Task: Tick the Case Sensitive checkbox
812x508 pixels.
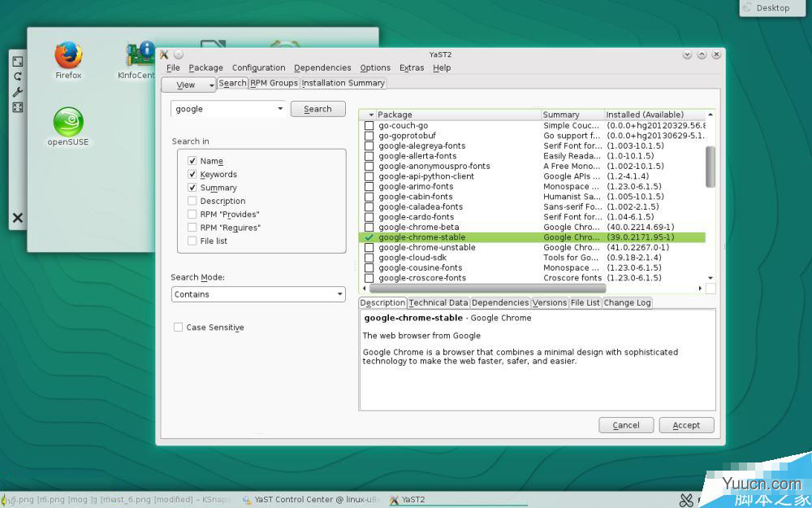Action: (x=178, y=328)
